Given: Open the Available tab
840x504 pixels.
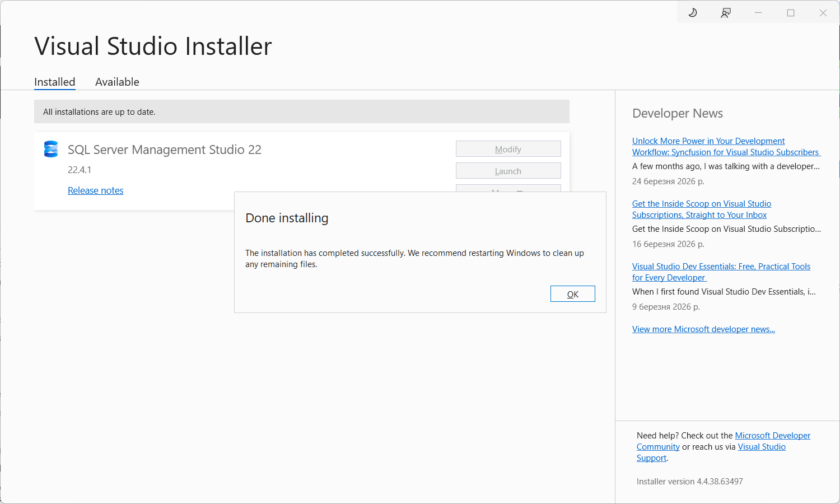Looking at the screenshot, I should coord(117,82).
